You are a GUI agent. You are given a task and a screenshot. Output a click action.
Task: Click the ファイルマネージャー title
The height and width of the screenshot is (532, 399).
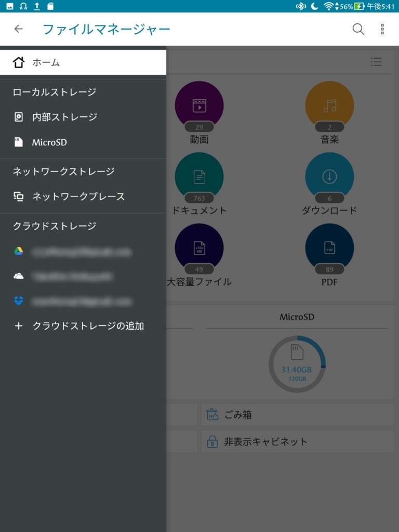click(x=107, y=30)
